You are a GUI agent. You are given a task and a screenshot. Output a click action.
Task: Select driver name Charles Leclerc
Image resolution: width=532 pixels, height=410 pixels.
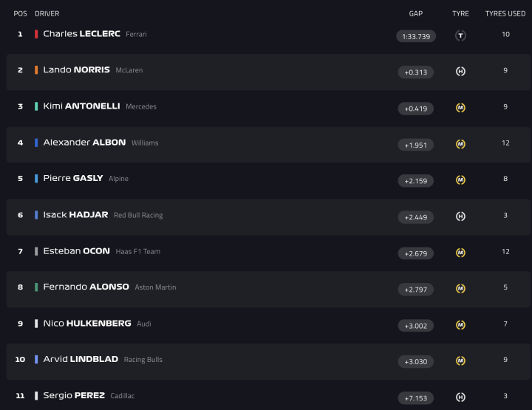pos(81,34)
